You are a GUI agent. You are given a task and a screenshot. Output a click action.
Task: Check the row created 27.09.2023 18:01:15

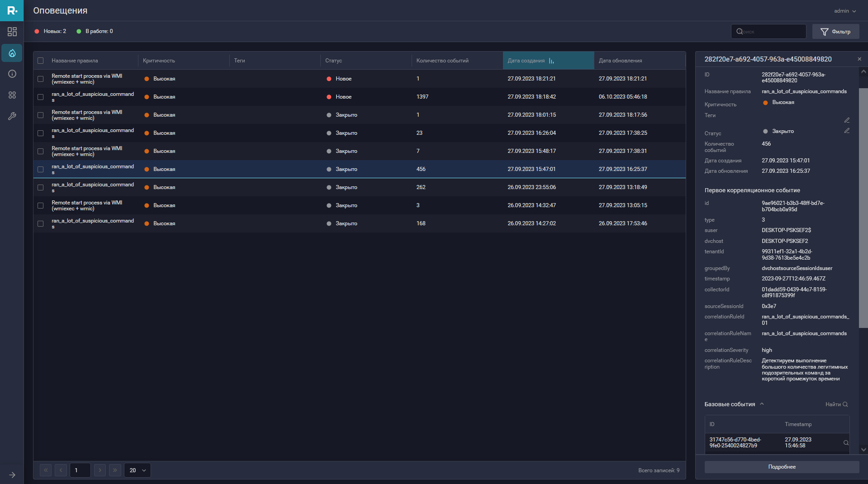pos(41,115)
